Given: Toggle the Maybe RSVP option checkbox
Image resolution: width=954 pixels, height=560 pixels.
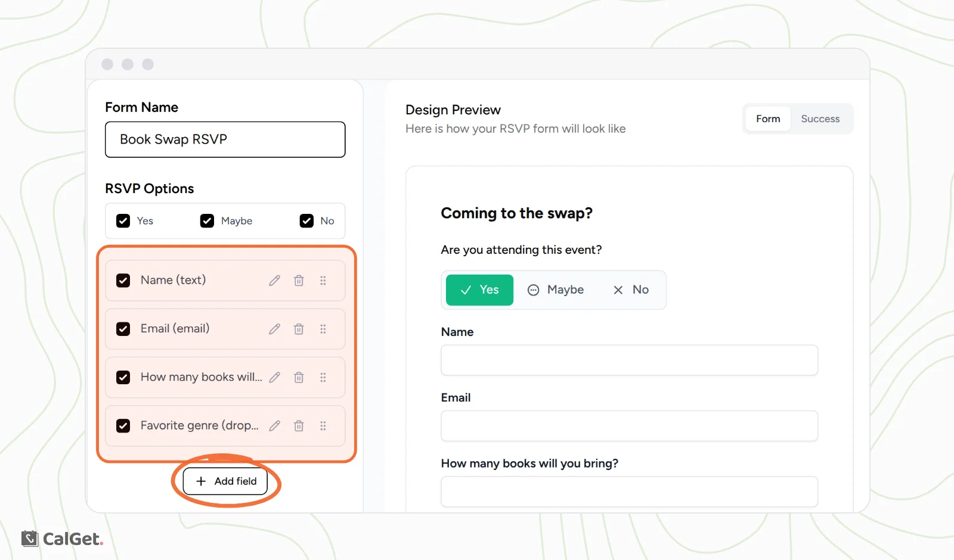Looking at the screenshot, I should pyautogui.click(x=207, y=221).
